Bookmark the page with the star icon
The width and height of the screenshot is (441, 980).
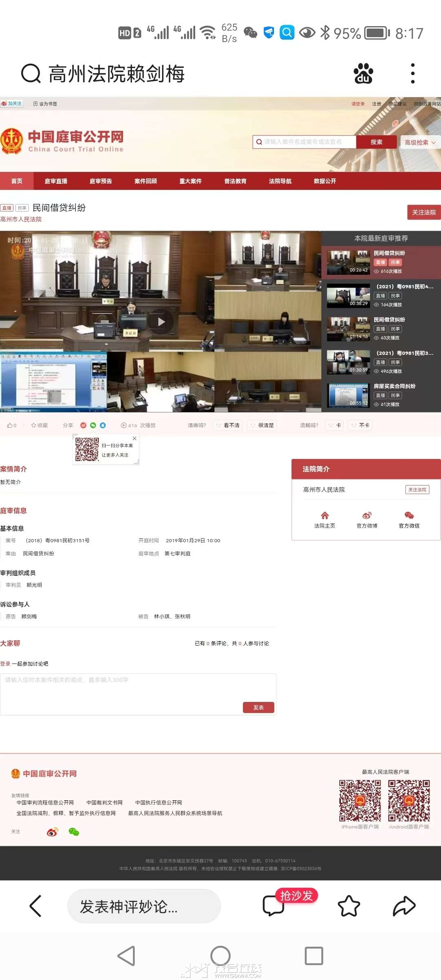pyautogui.click(x=349, y=906)
